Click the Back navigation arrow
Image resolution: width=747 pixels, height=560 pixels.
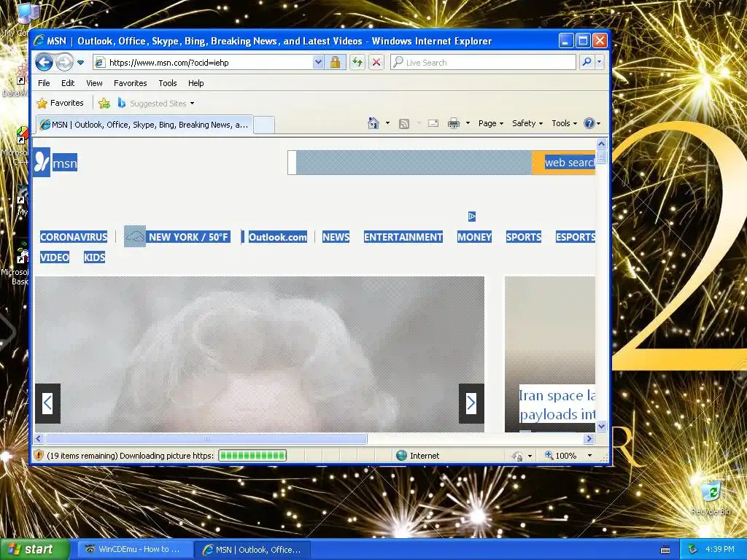pos(44,63)
